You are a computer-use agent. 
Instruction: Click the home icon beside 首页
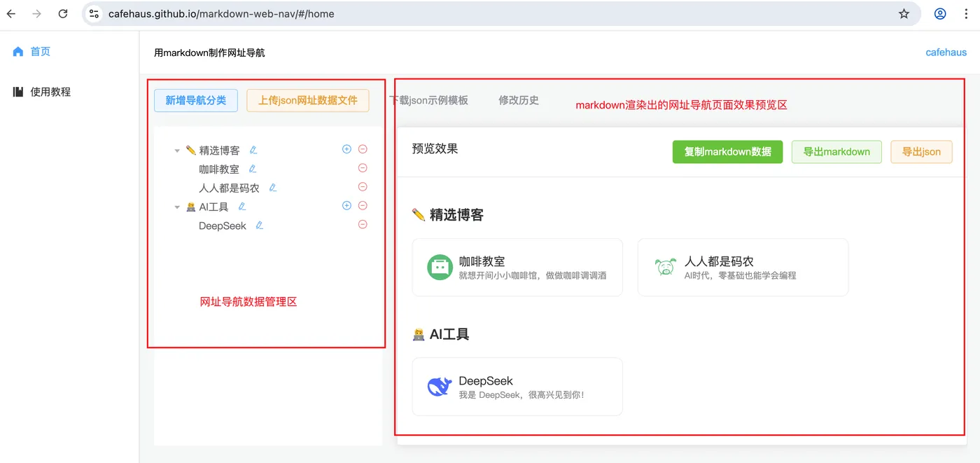(18, 51)
